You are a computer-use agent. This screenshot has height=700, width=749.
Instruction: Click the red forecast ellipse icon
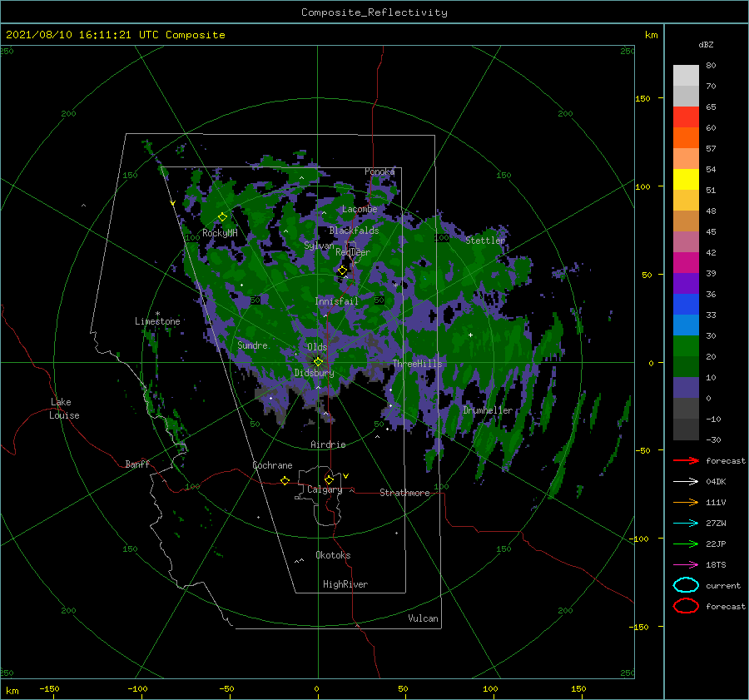(x=686, y=606)
